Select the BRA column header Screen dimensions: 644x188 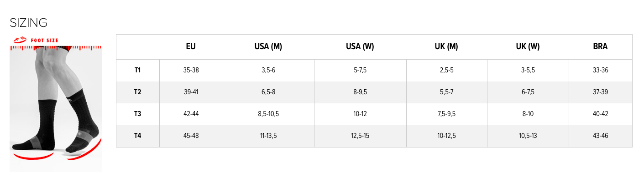[x=600, y=46]
